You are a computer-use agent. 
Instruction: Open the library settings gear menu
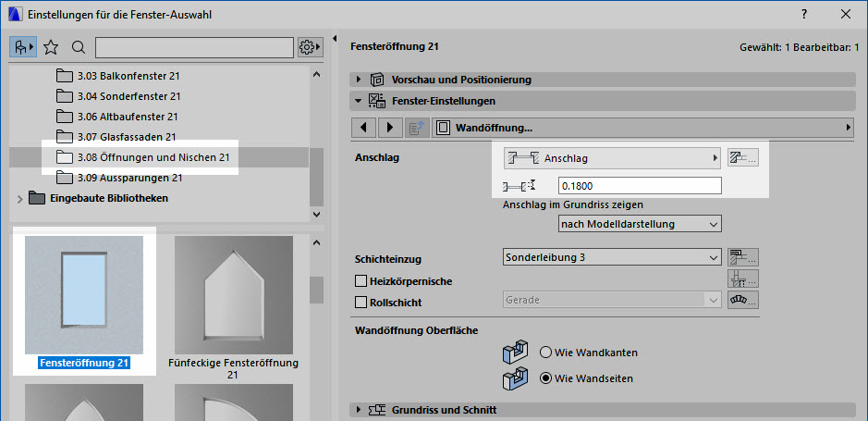click(x=310, y=47)
